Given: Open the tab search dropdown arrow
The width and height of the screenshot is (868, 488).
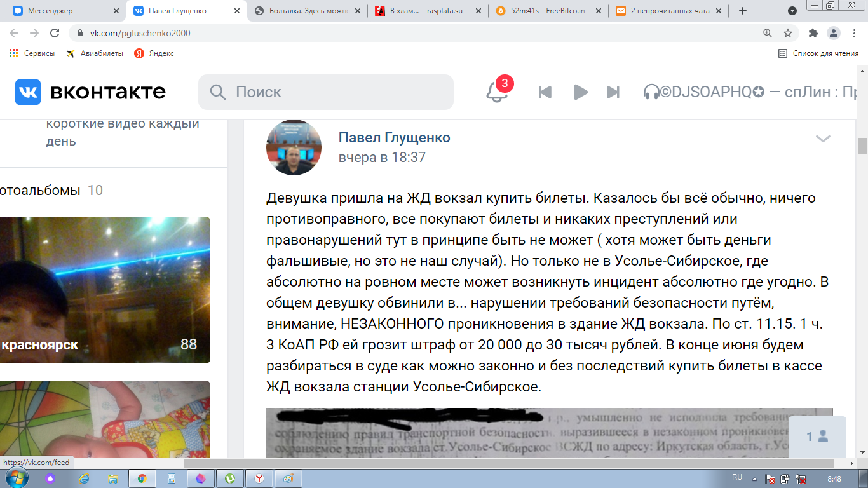Looking at the screenshot, I should (792, 11).
